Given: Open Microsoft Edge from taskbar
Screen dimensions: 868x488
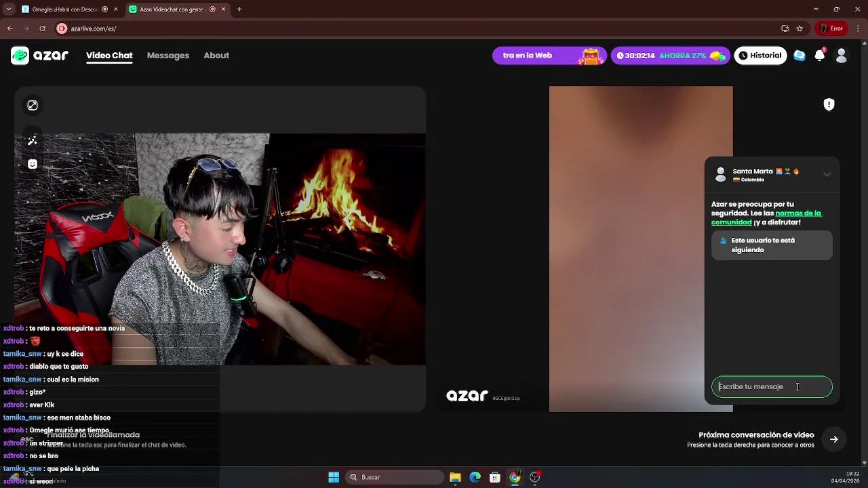Looking at the screenshot, I should point(475,477).
